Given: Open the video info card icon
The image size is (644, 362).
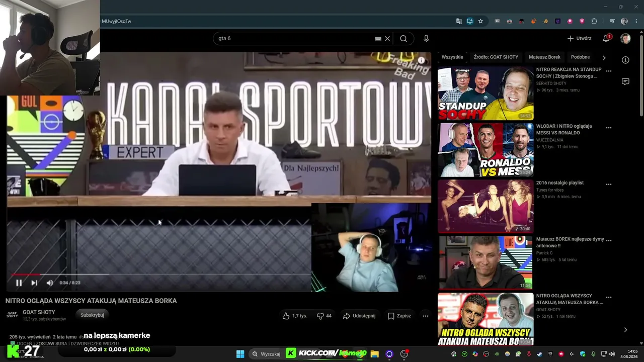Looking at the screenshot, I should [x=421, y=60].
